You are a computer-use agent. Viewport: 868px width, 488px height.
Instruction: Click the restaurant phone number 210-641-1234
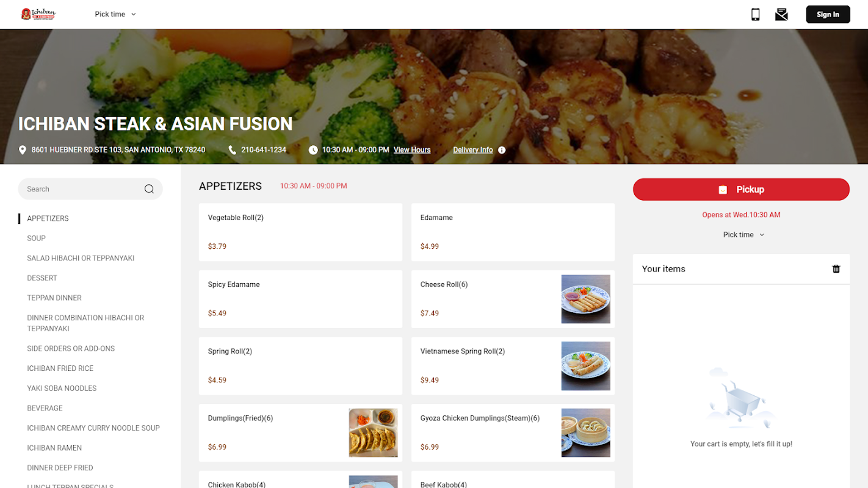[264, 150]
